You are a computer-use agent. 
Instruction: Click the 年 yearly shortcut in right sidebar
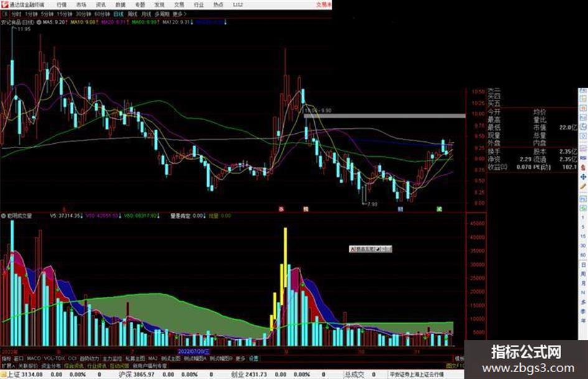pos(583,321)
